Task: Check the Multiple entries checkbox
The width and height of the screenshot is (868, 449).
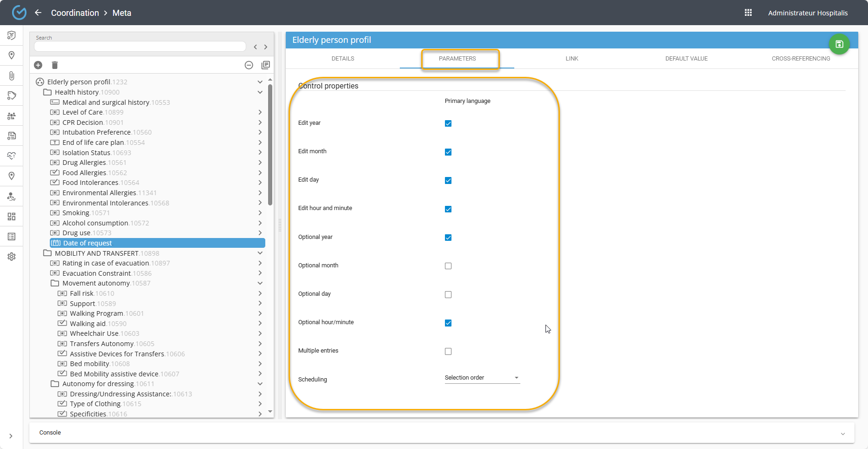Action: pyautogui.click(x=448, y=352)
